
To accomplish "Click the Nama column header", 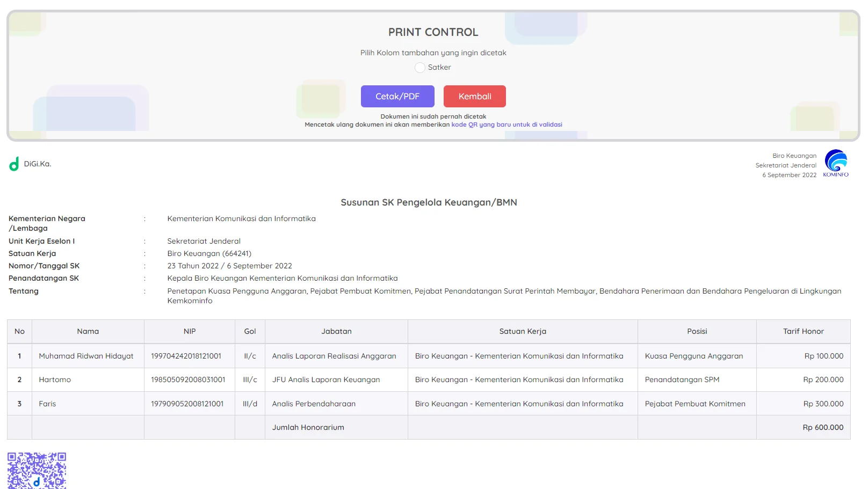I will point(88,332).
